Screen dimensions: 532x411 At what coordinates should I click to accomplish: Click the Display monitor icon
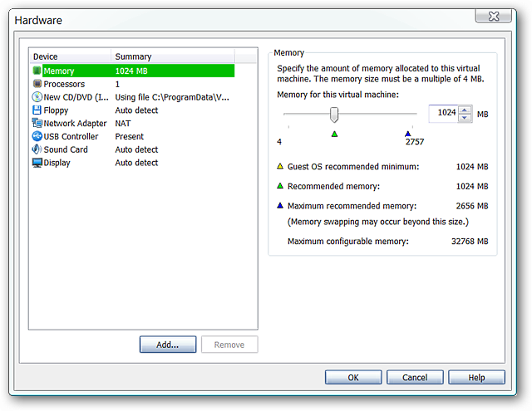37,163
